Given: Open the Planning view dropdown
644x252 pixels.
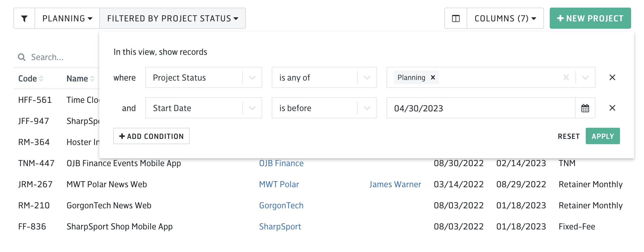Looking at the screenshot, I should pyautogui.click(x=67, y=18).
